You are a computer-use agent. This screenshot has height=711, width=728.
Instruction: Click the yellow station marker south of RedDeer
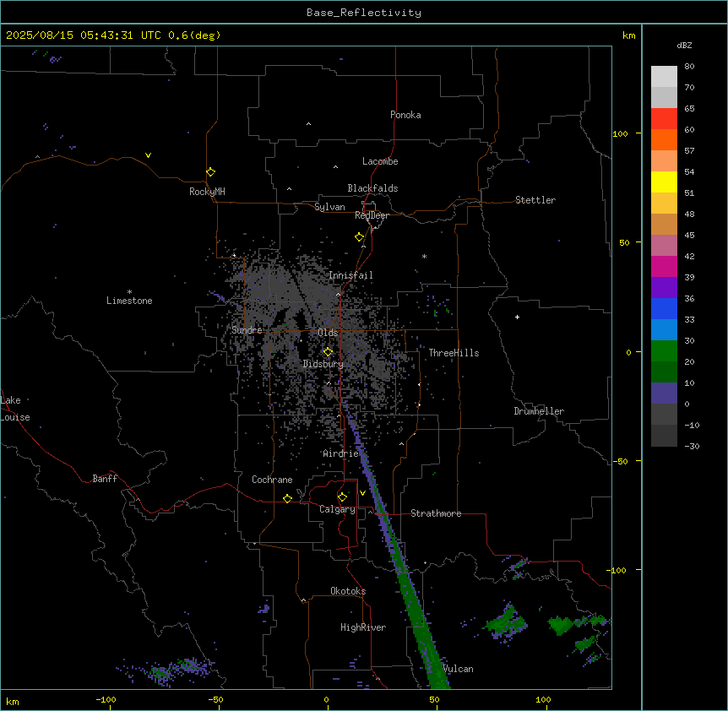(x=359, y=237)
